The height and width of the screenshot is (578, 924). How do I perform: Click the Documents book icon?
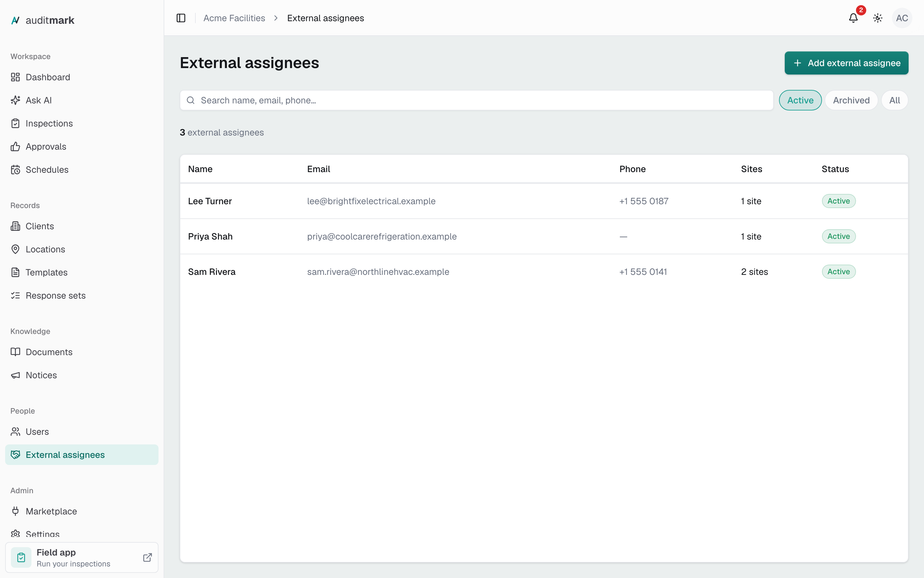pyautogui.click(x=15, y=352)
